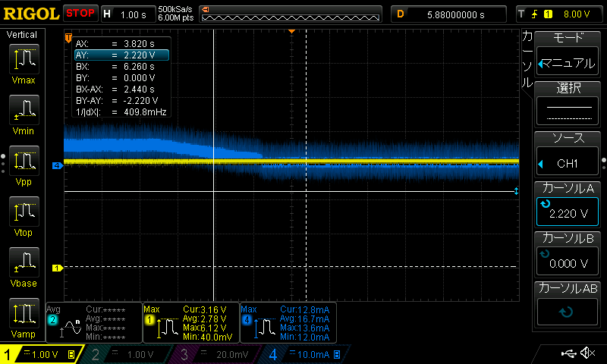Toggle channel 4 at 10.0mA

coord(305,354)
